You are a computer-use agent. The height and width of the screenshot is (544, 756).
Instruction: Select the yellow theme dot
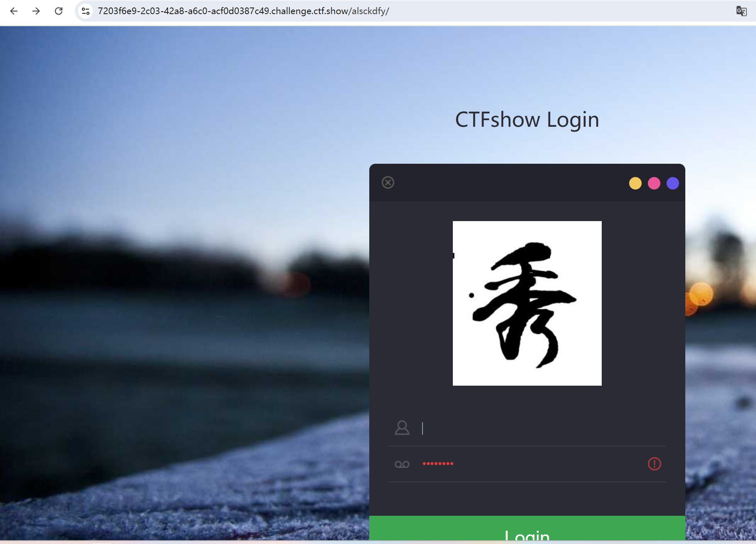(x=635, y=183)
